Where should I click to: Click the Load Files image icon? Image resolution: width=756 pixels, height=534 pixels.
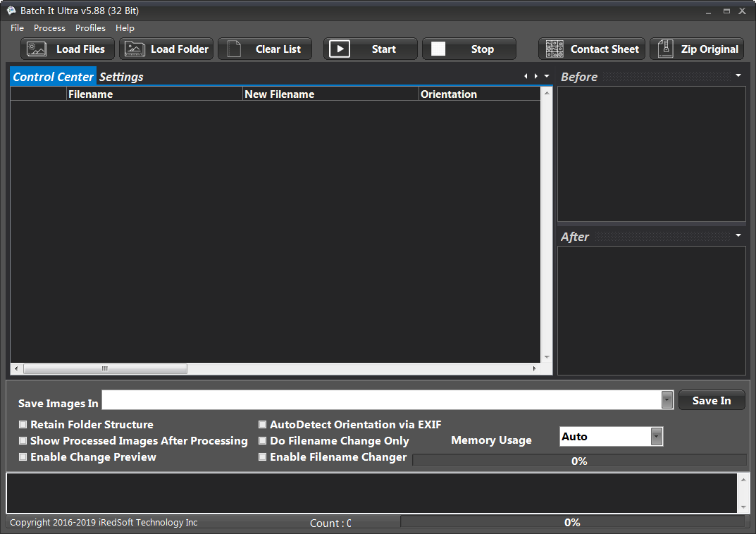37,49
